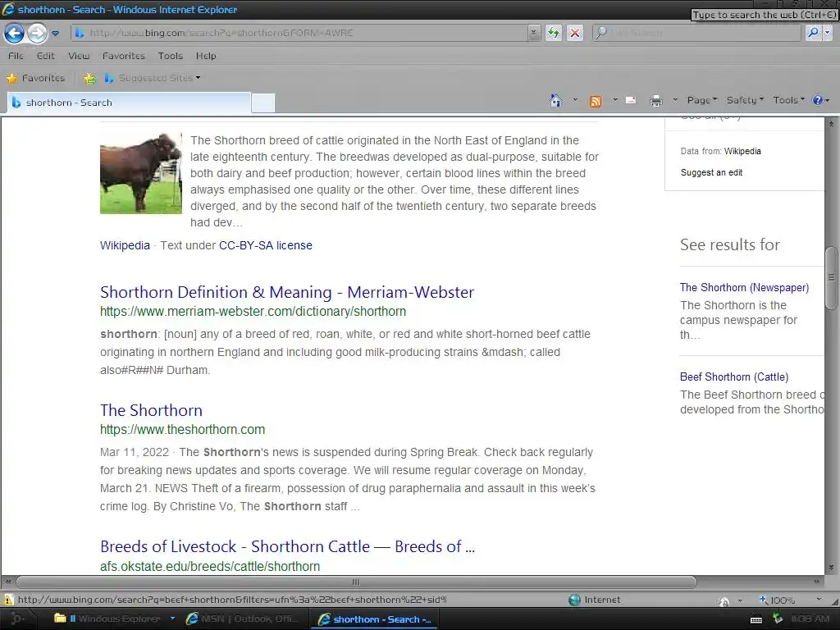This screenshot has height=630, width=840.
Task: Click the keyboard icon in system tray
Action: coord(756,620)
